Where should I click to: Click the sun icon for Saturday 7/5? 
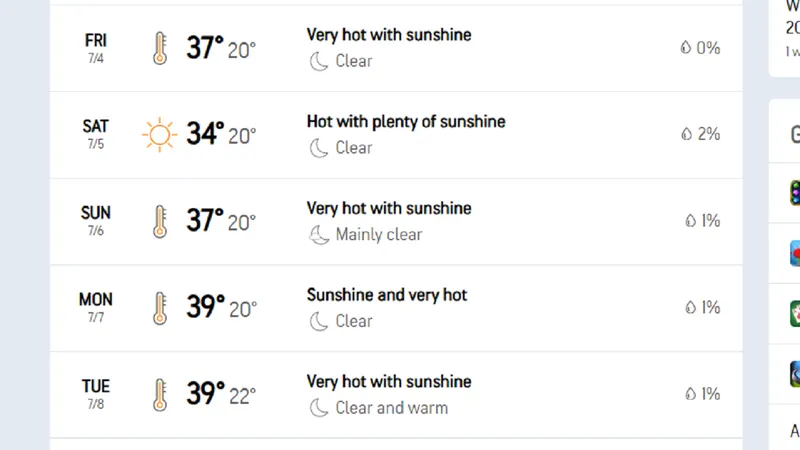(160, 135)
